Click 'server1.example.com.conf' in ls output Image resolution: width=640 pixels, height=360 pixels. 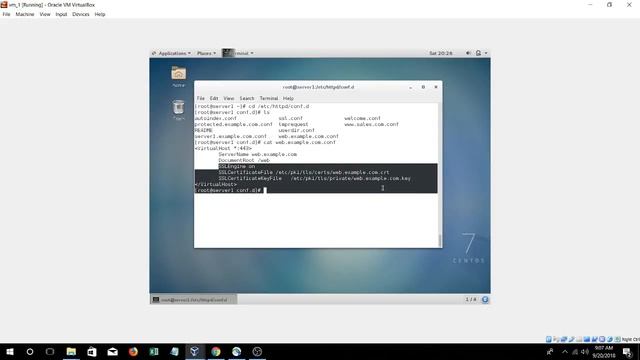pyautogui.click(x=231, y=136)
